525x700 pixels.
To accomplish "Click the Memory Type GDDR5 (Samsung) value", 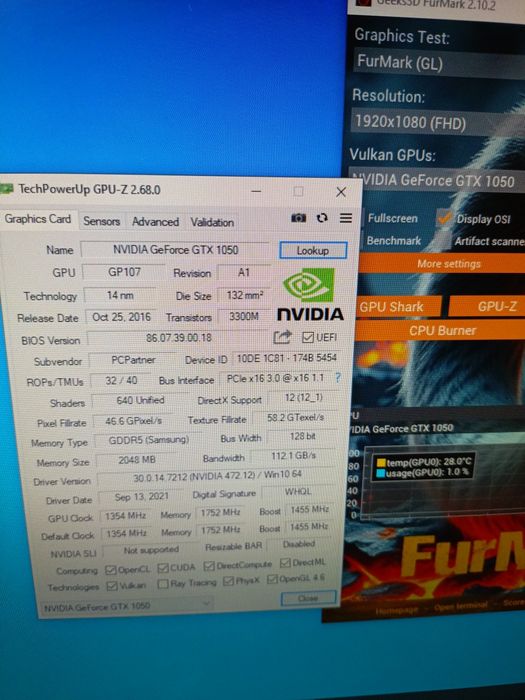I will click(149, 440).
